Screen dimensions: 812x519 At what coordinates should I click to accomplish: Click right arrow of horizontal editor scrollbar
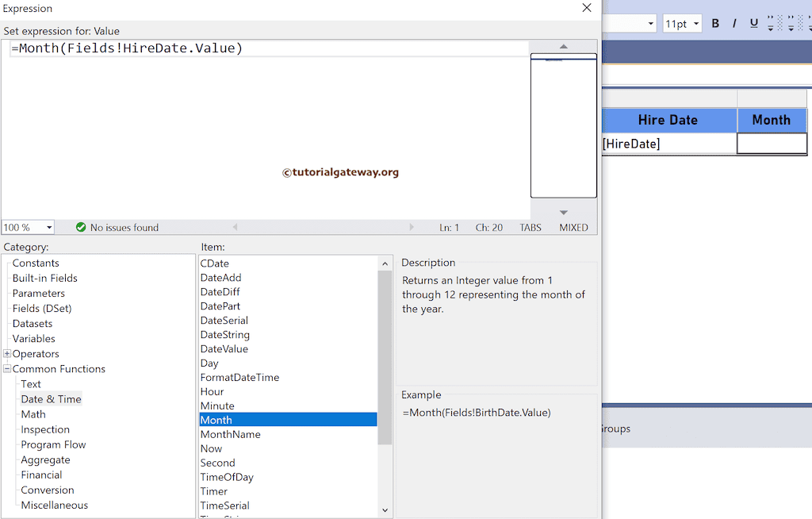412,227
